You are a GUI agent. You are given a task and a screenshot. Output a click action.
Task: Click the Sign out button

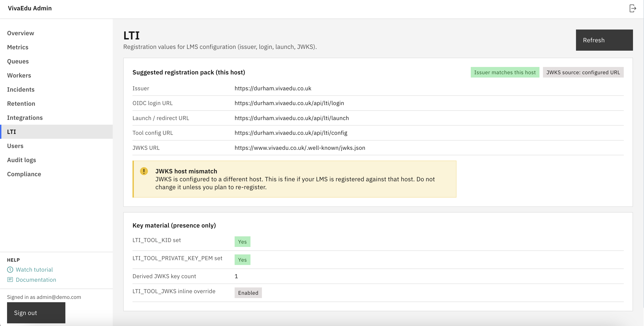36,313
